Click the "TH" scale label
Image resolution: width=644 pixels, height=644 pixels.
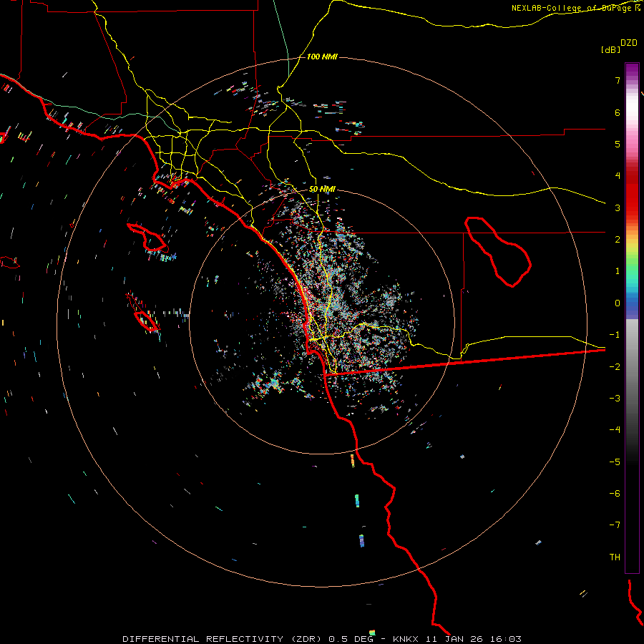tap(615, 557)
